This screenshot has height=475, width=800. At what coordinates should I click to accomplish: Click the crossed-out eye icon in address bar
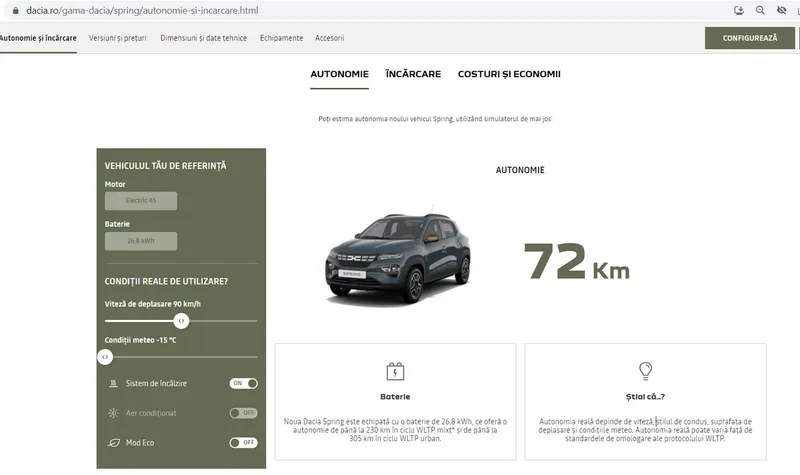tap(781, 11)
